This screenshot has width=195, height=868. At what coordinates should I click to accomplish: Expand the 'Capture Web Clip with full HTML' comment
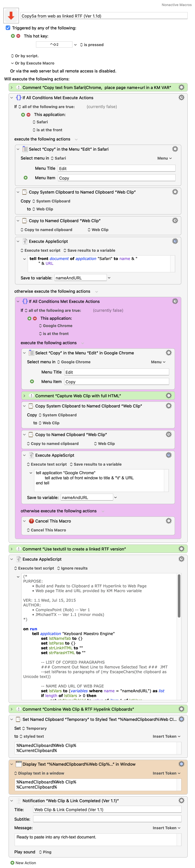point(24,396)
